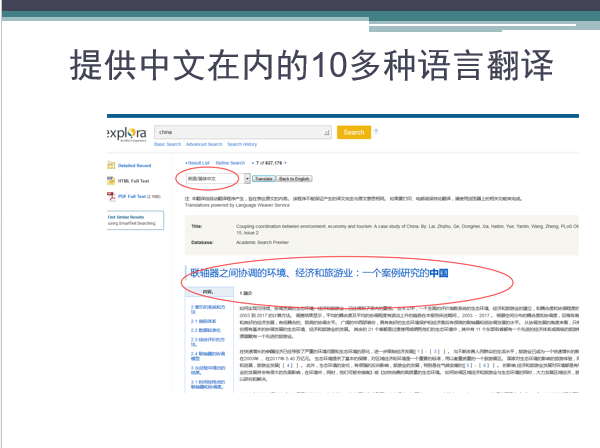
Task: Open footnote reference [ 4 ] in body text
Action: [290, 365]
